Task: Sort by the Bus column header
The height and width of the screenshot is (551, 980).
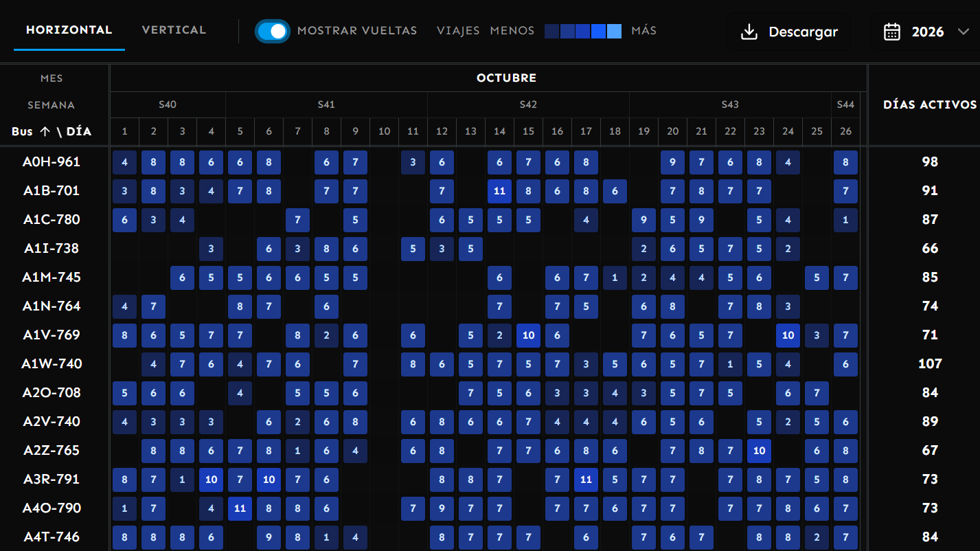Action: [x=52, y=131]
